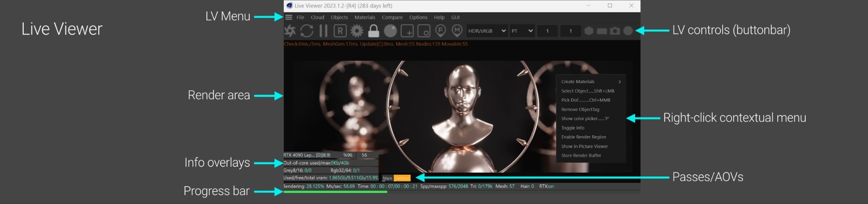Viewport: 868px width, 204px height.
Task: Open the Options menu
Action: click(x=418, y=17)
